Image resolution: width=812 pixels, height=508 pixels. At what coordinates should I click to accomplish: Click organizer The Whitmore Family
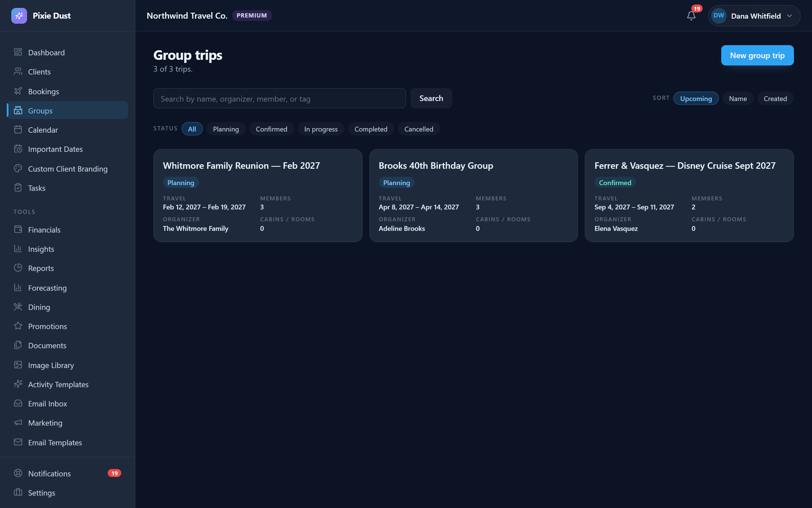(x=196, y=229)
